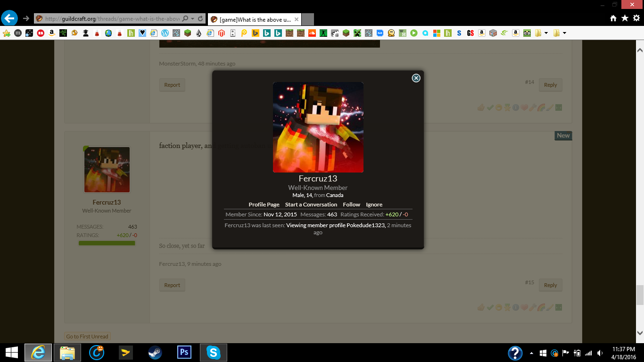This screenshot has width=644, height=362.
Task: Open the #14 post permalink
Action: pyautogui.click(x=529, y=82)
